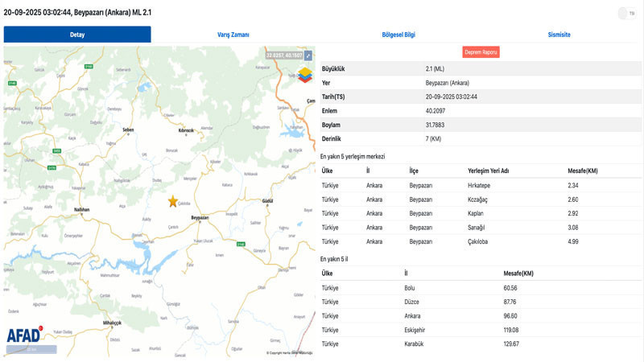This screenshot has width=644, height=362.
Task: Click the Seben town marker on map
Action: click(x=127, y=129)
